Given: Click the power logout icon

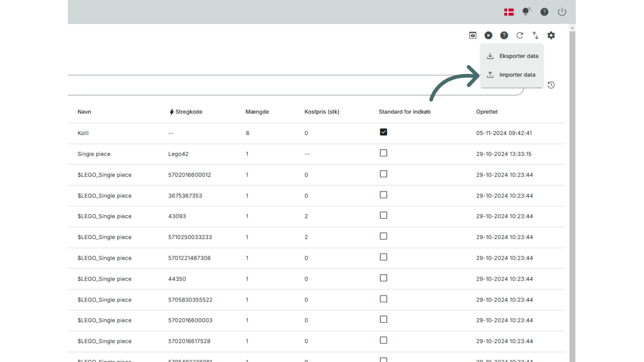Looking at the screenshot, I should (x=562, y=12).
